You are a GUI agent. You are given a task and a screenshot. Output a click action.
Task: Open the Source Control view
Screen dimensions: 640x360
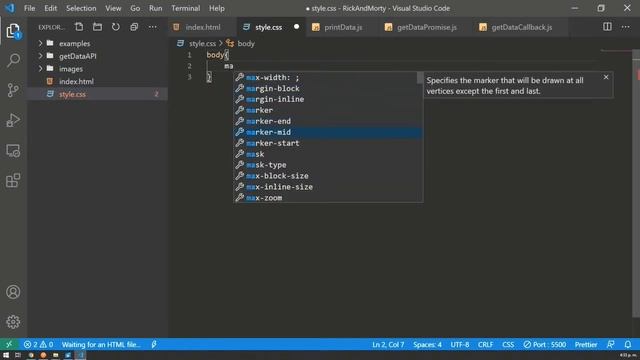13,90
